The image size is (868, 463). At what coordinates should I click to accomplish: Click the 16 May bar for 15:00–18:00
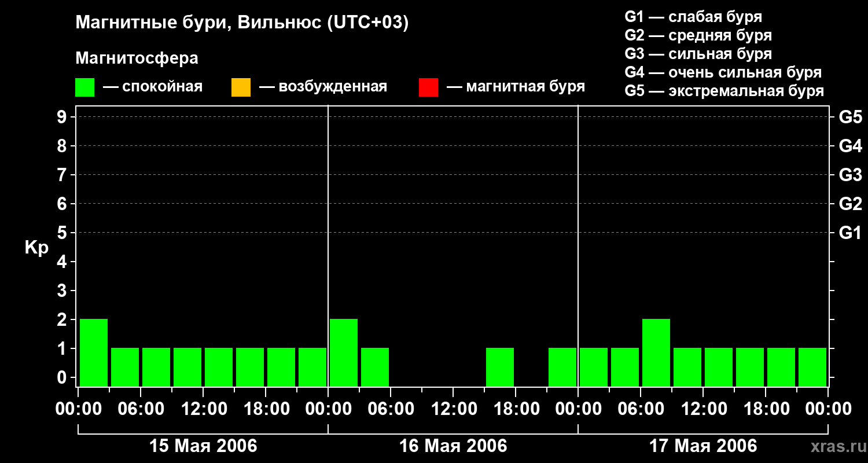coord(500,367)
